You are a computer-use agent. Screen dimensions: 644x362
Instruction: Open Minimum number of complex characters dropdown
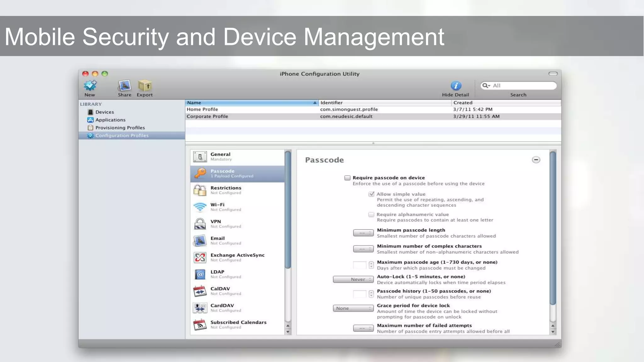pos(363,249)
